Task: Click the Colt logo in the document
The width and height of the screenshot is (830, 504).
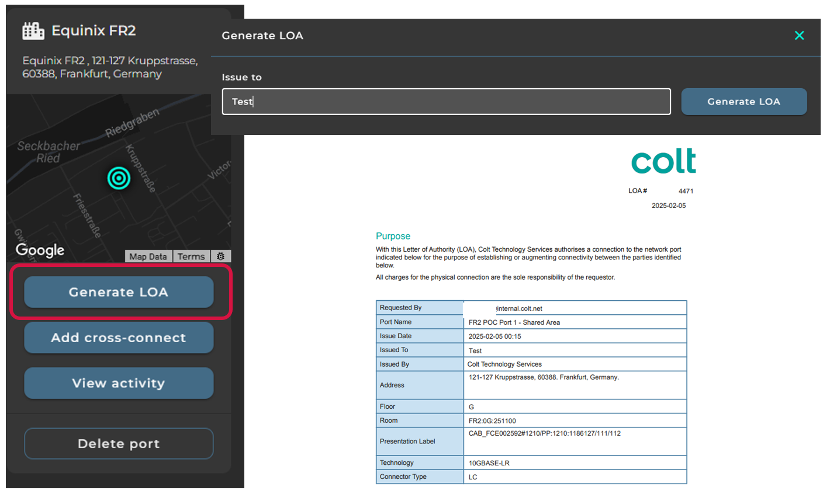Action: (663, 162)
